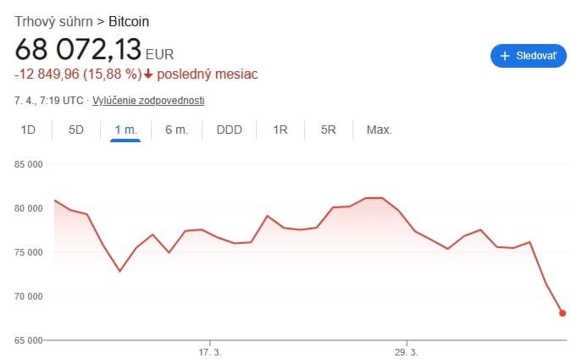Click the 85 000 y-axis label

click(x=29, y=164)
